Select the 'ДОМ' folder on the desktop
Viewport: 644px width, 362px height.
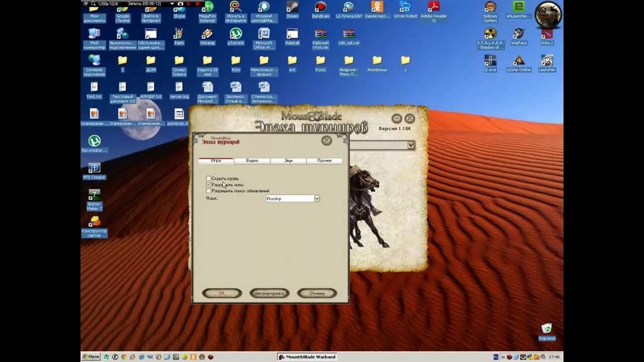point(151,63)
